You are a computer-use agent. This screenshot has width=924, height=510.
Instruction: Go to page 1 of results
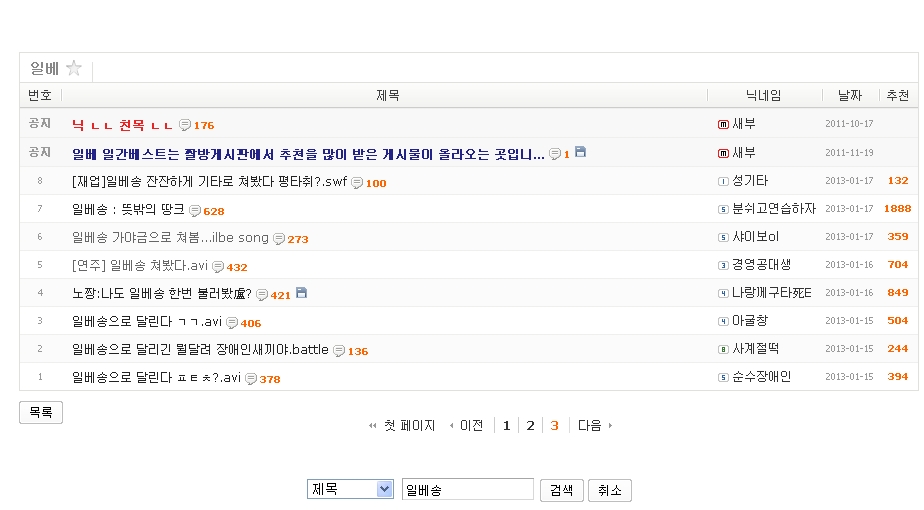click(x=506, y=425)
